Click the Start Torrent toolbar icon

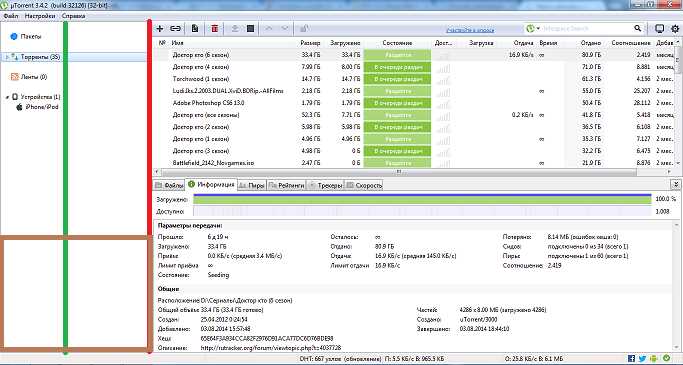tap(235, 29)
